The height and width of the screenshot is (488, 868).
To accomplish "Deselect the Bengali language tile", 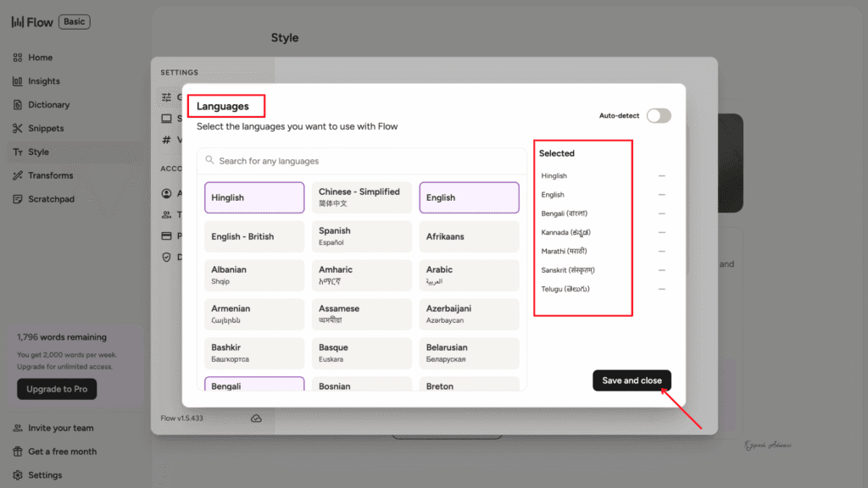I will (x=254, y=384).
